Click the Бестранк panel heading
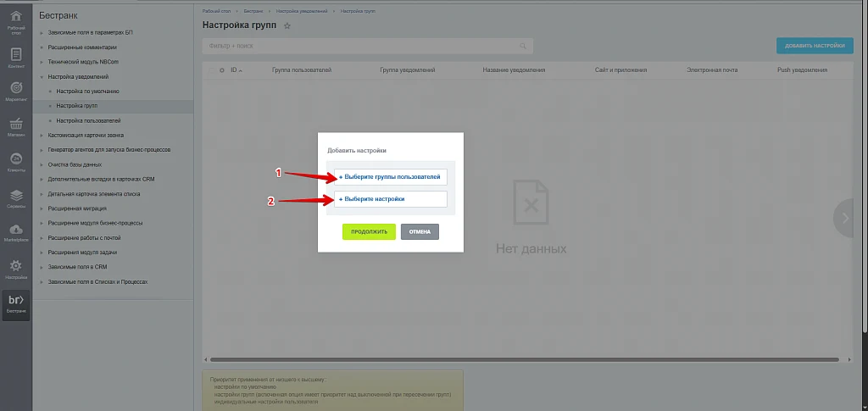Image resolution: width=868 pixels, height=411 pixels. (58, 15)
